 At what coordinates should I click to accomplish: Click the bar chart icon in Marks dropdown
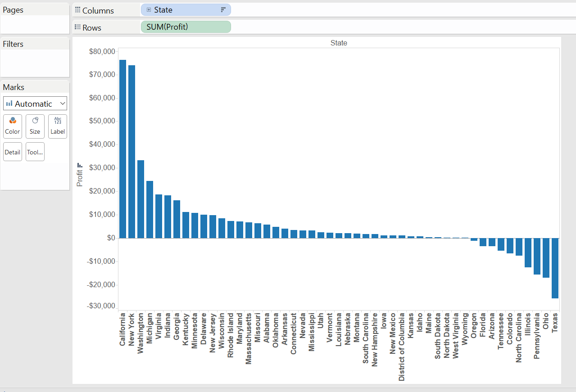9,104
